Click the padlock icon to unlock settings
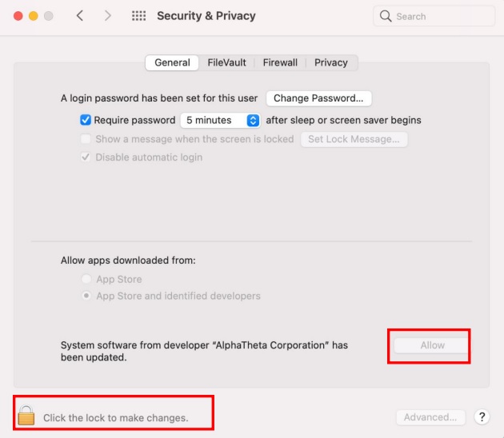 pyautogui.click(x=26, y=416)
